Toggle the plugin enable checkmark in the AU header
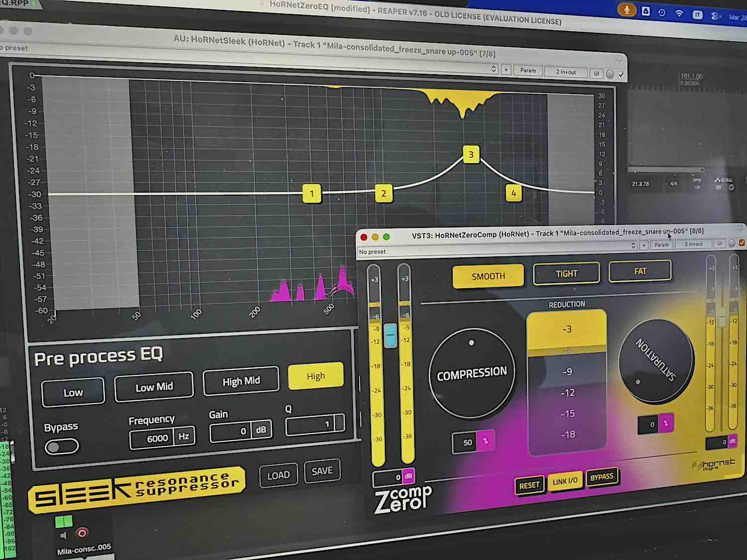The height and width of the screenshot is (560, 747). pyautogui.click(x=621, y=73)
